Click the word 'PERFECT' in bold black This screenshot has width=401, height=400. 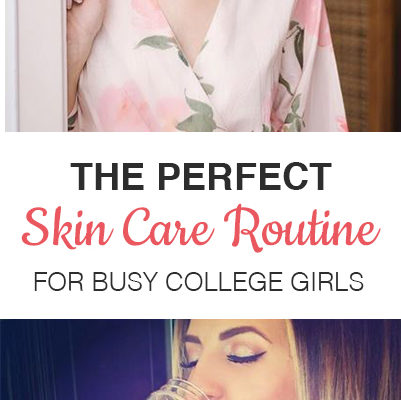(x=245, y=177)
